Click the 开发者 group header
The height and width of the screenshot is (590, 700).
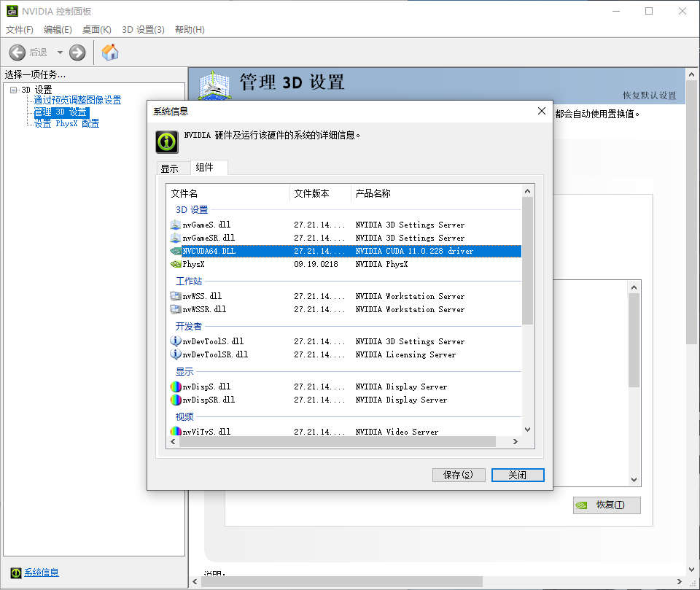pyautogui.click(x=188, y=327)
